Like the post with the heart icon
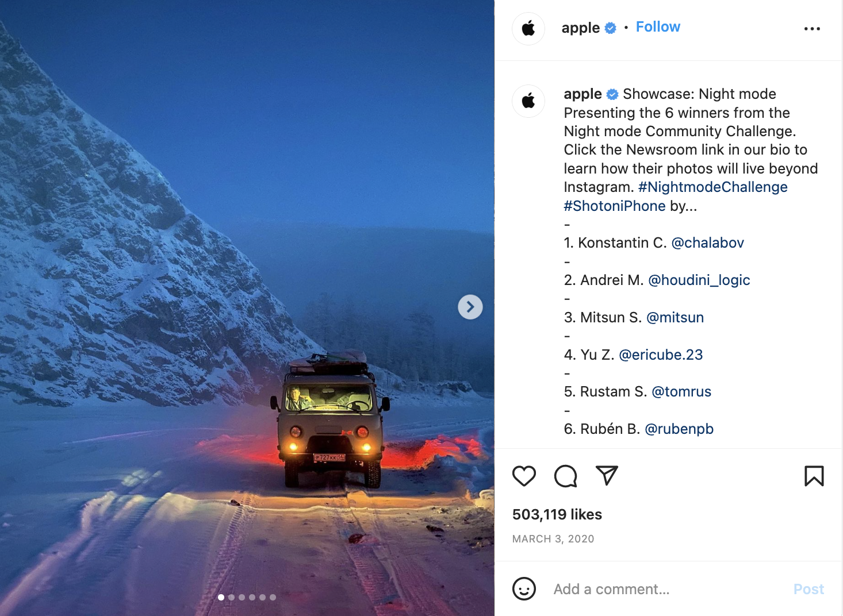The image size is (843, 616). click(x=524, y=476)
